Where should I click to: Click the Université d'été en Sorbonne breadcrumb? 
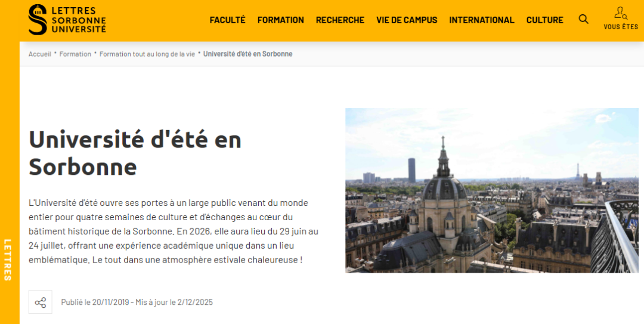[247, 54]
